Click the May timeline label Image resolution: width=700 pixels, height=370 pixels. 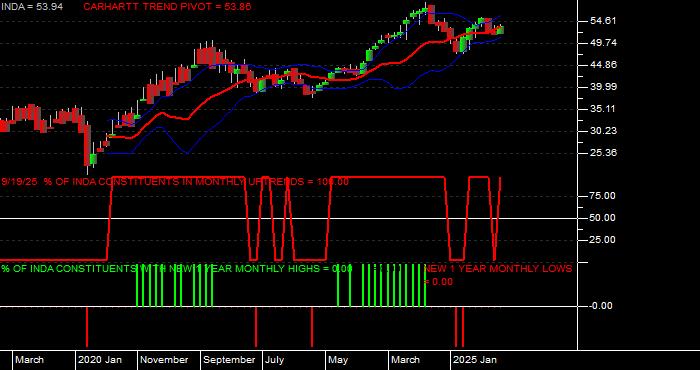click(x=339, y=360)
